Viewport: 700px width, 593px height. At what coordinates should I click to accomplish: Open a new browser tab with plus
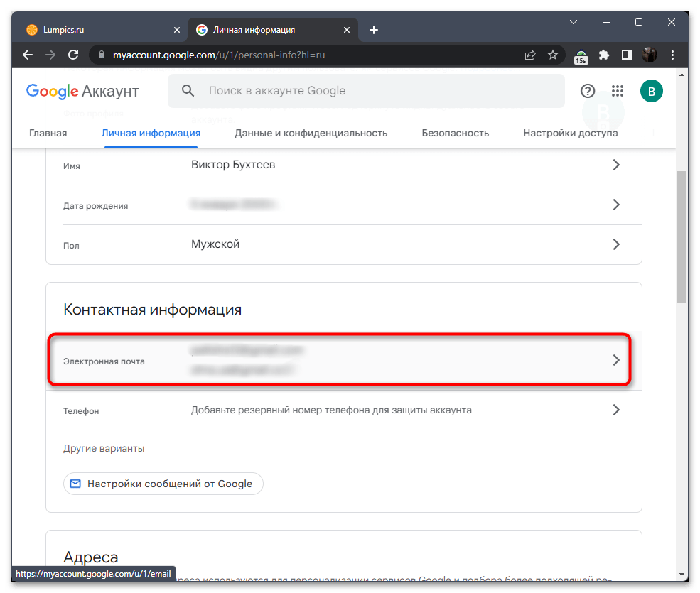tap(374, 30)
